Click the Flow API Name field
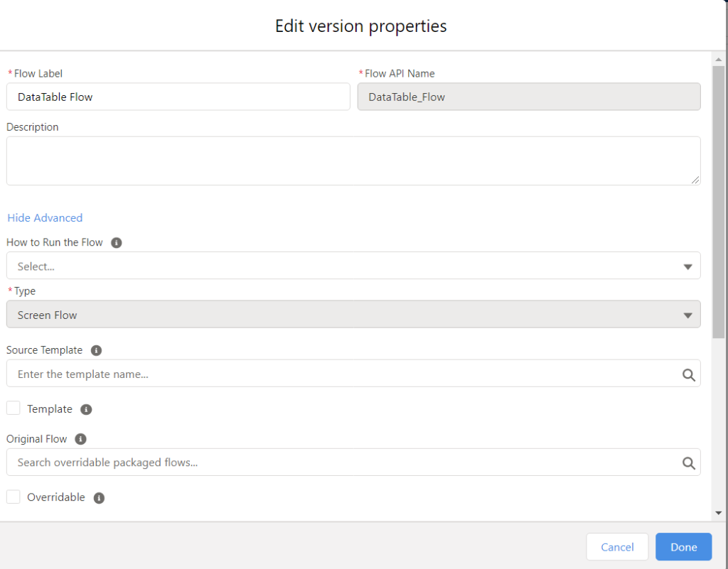 click(x=528, y=97)
